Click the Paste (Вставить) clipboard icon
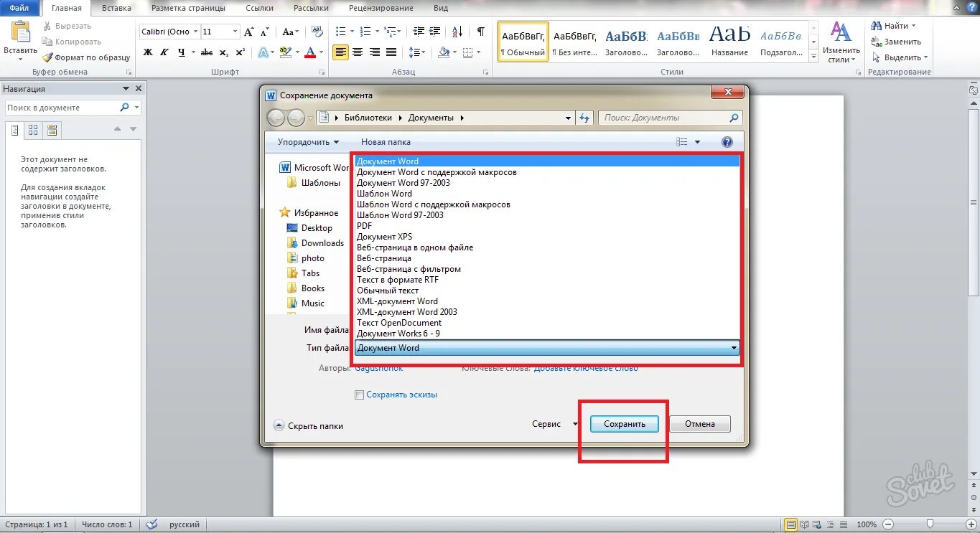The height and width of the screenshot is (533, 980). 20,33
